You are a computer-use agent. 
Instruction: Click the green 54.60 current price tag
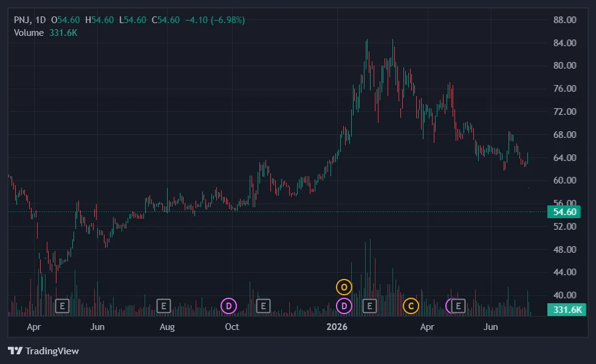(x=564, y=212)
